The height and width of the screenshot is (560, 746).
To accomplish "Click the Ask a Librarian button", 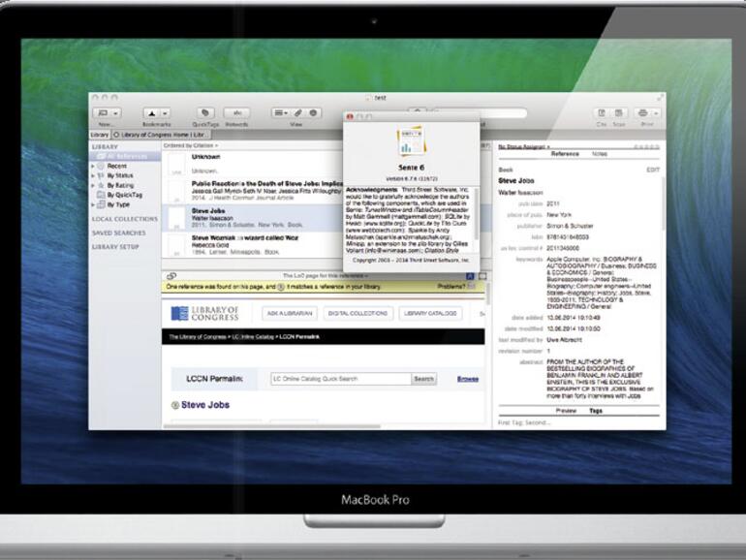I will click(290, 314).
